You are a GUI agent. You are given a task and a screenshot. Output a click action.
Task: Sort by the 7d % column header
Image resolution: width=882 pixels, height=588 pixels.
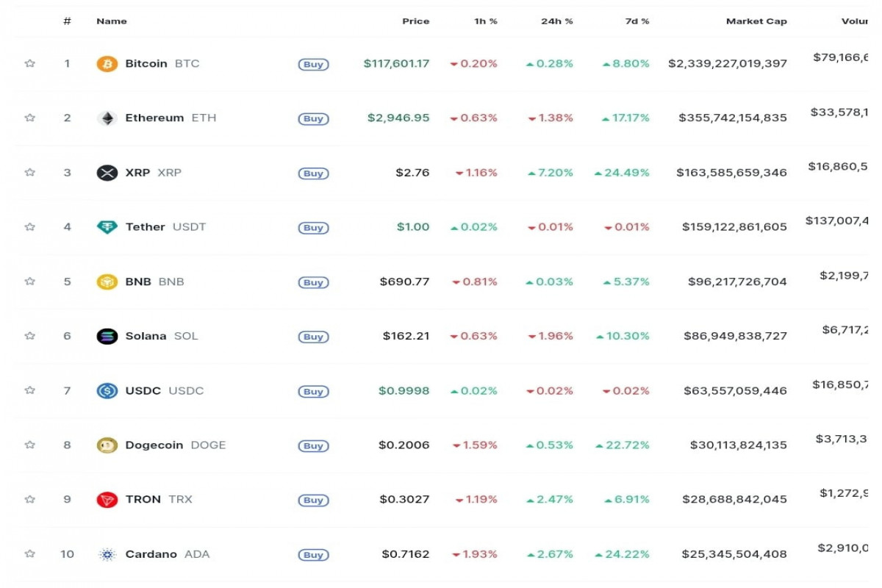click(x=637, y=21)
